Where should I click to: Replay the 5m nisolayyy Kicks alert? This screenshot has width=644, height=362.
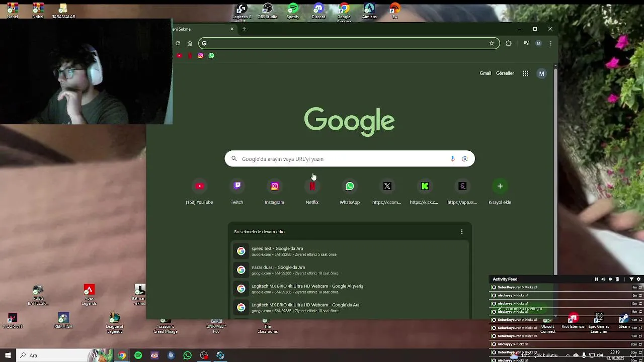click(x=640, y=295)
